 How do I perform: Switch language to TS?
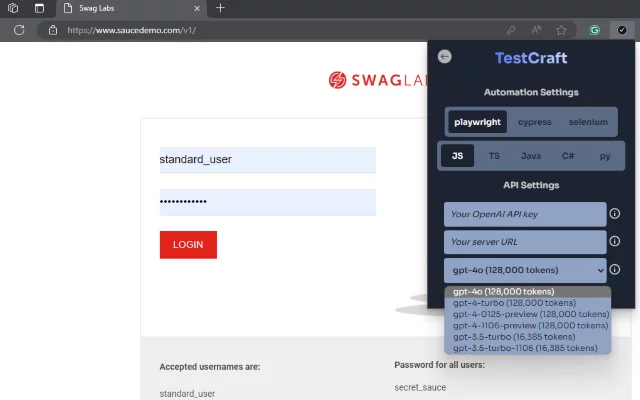(494, 156)
